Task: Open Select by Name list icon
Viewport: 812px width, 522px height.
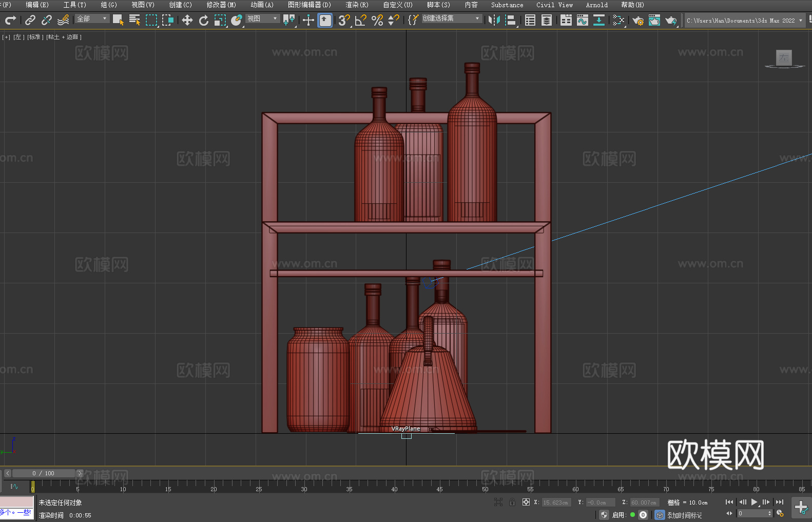Action: coord(134,20)
